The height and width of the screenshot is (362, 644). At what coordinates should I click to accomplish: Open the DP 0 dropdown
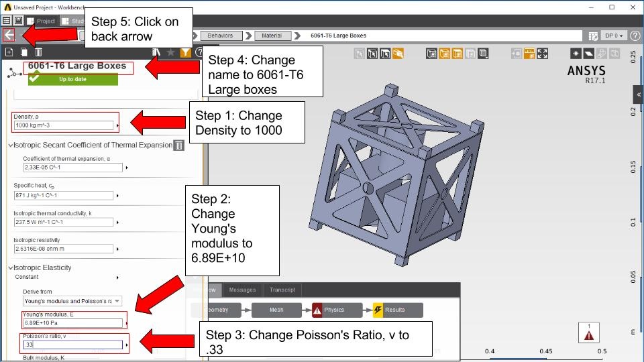(614, 36)
